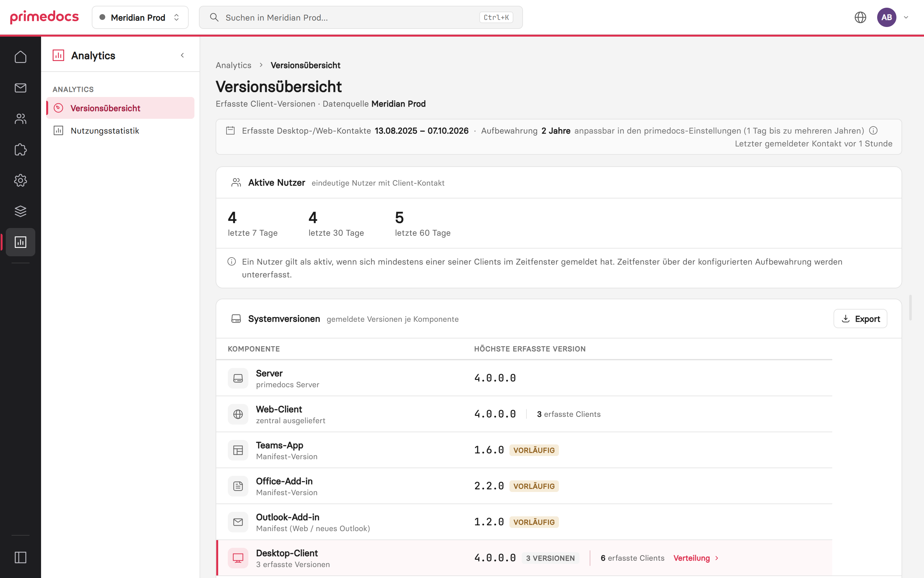
Task: Open the layers stack icon in rail
Action: [20, 211]
